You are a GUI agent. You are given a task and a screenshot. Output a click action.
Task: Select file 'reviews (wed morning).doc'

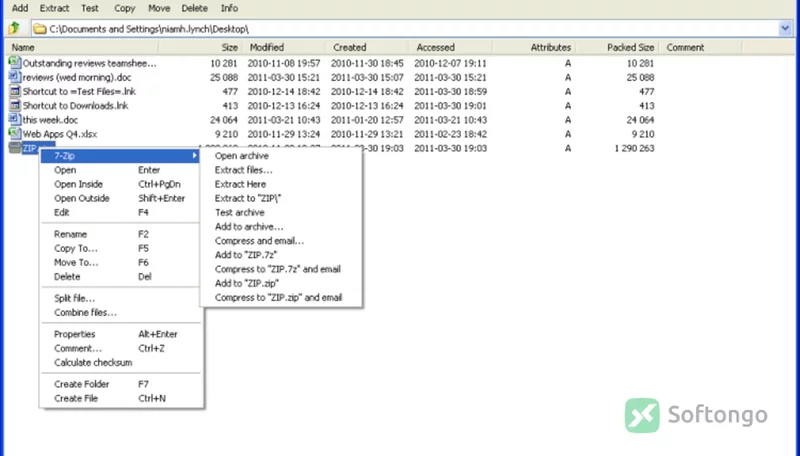[77, 78]
